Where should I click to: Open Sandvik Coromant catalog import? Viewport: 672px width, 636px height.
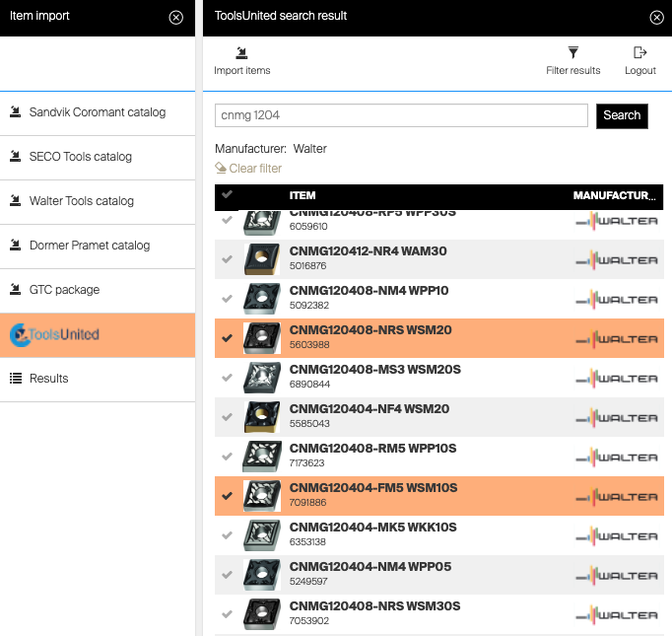point(97,112)
